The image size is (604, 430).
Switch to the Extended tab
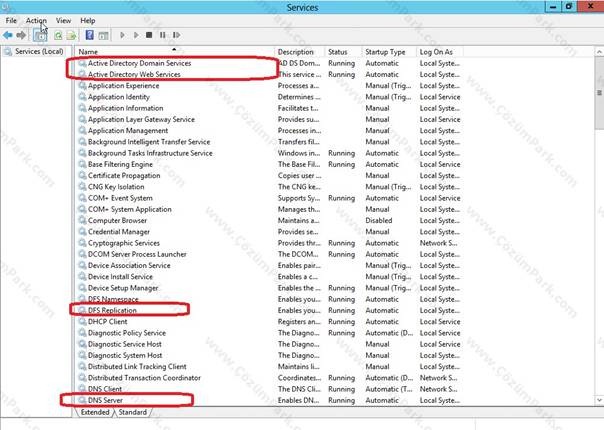tap(95, 412)
